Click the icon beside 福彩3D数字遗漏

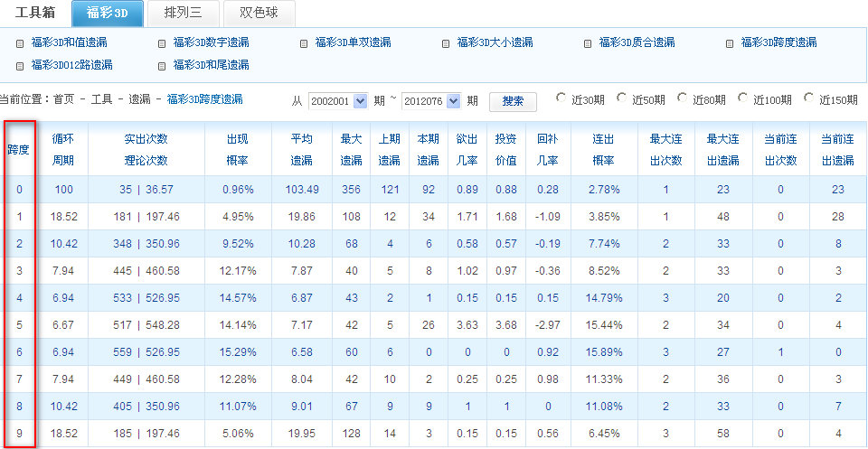tap(162, 42)
